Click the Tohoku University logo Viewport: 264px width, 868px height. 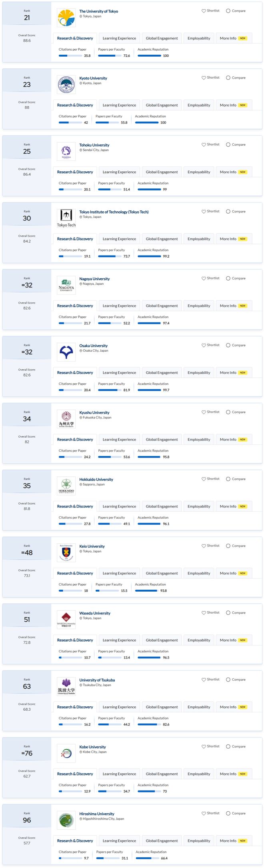pos(66,152)
